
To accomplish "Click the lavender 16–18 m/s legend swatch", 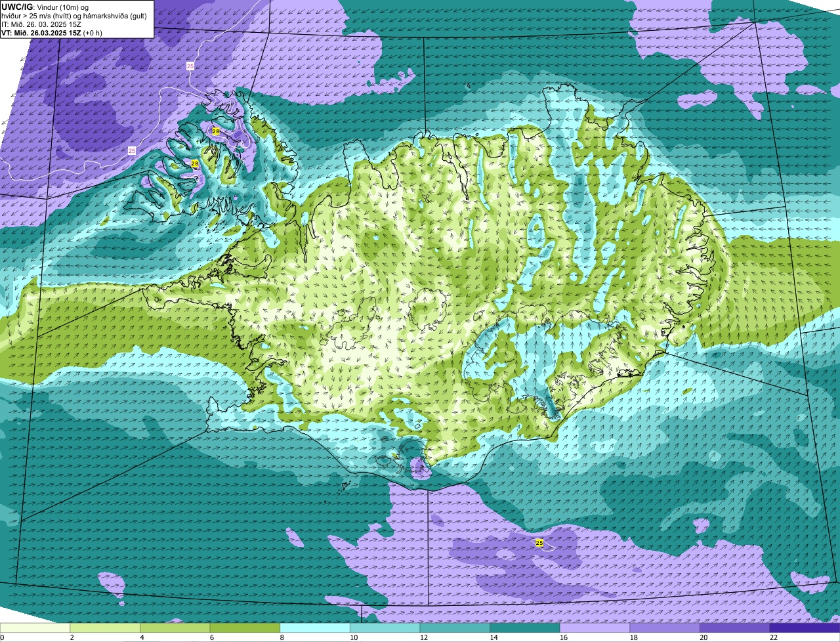I will click(x=595, y=628).
